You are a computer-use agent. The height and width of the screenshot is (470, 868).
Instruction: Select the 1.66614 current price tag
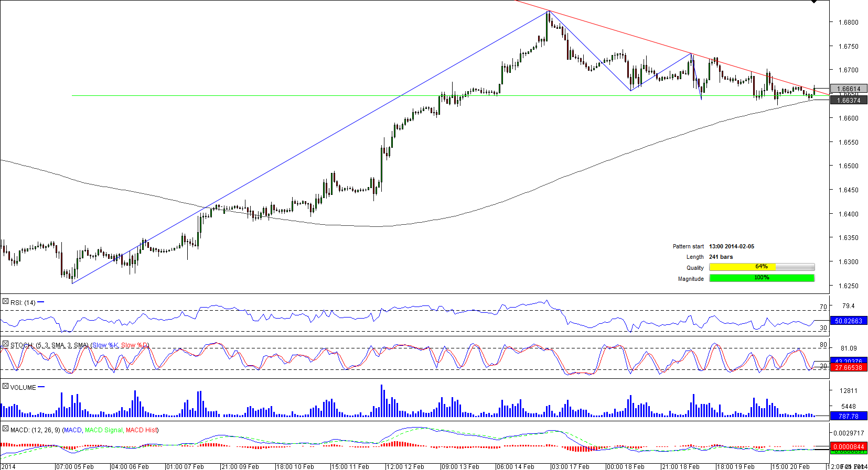848,89
